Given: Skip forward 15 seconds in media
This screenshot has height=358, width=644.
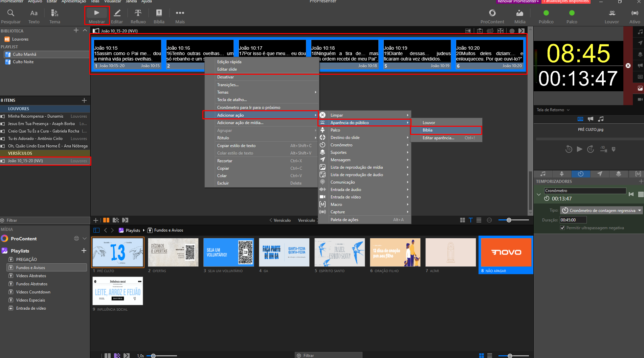Looking at the screenshot, I should (591, 149).
